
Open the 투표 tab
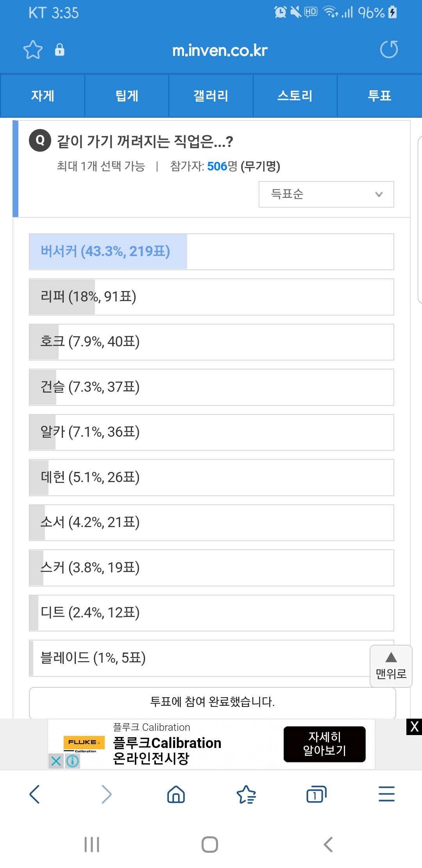[379, 96]
